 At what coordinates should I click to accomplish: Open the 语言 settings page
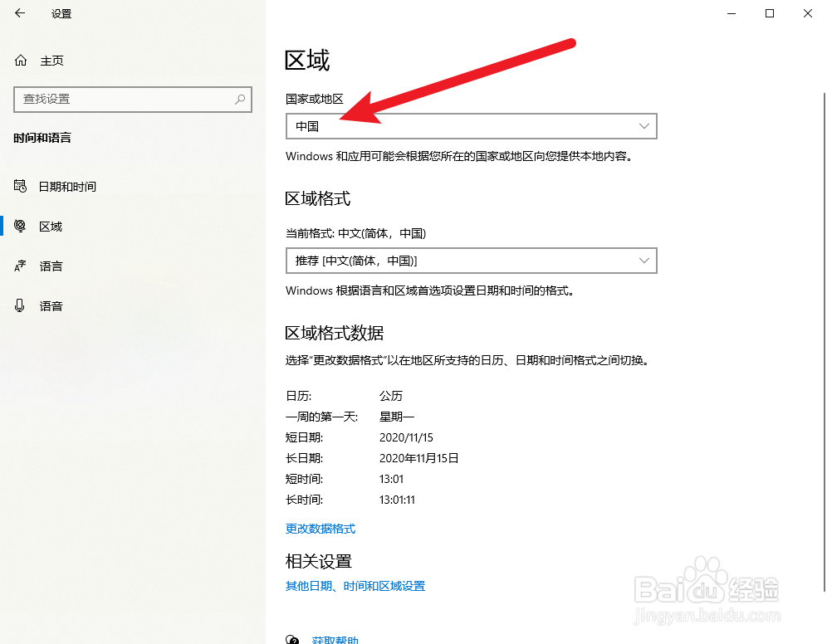click(51, 266)
